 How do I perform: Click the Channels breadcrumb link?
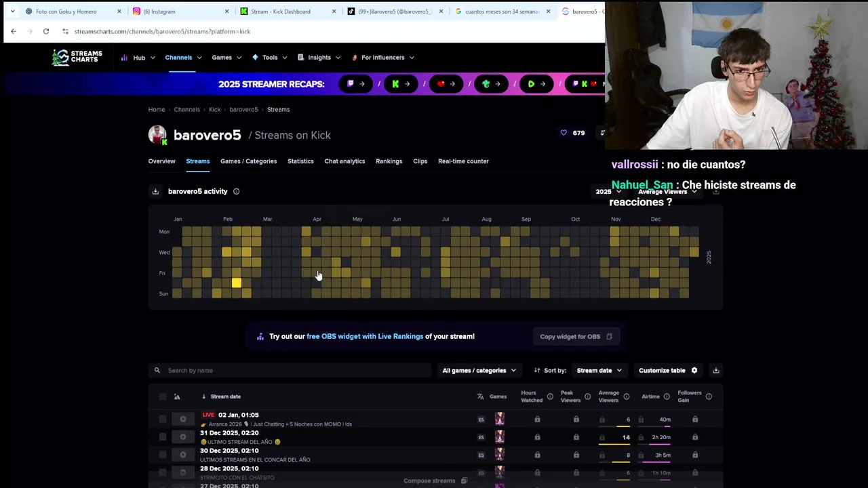tap(186, 110)
